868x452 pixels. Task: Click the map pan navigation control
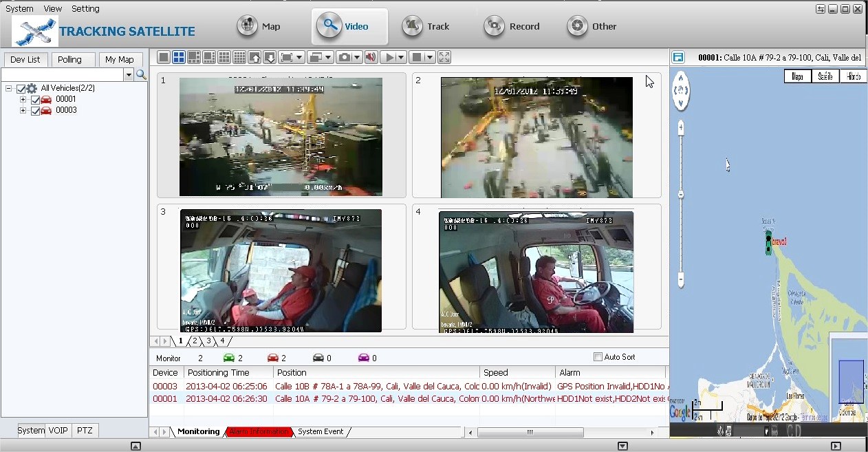(681, 90)
